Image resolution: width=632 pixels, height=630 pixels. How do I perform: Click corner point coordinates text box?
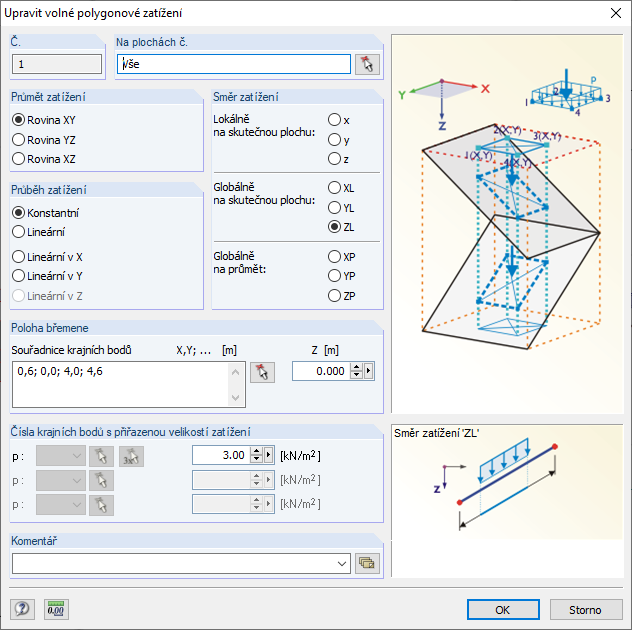[x=129, y=385]
